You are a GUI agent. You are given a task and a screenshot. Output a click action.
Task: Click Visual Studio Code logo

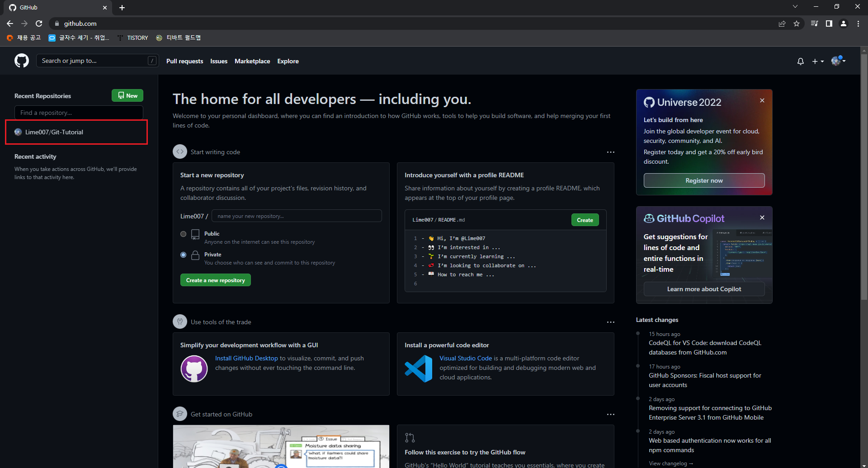pos(419,369)
